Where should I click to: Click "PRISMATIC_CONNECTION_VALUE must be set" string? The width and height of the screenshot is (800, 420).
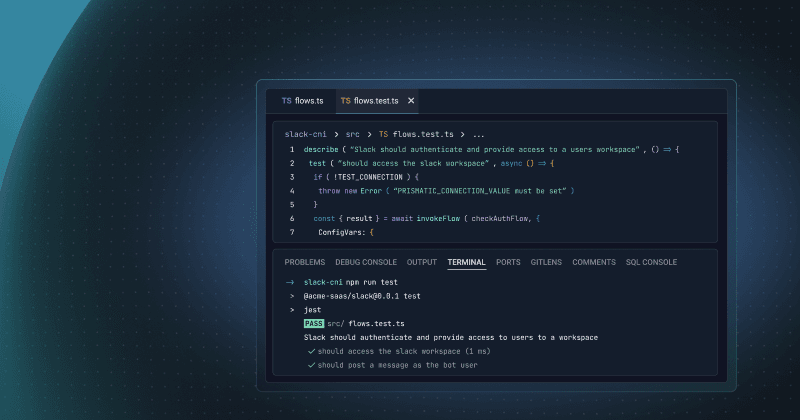(x=480, y=191)
